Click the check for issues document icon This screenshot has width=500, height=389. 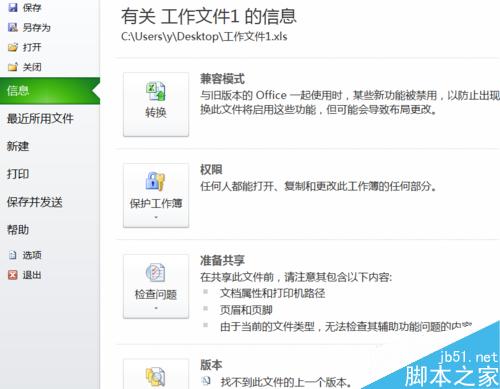[155, 273]
